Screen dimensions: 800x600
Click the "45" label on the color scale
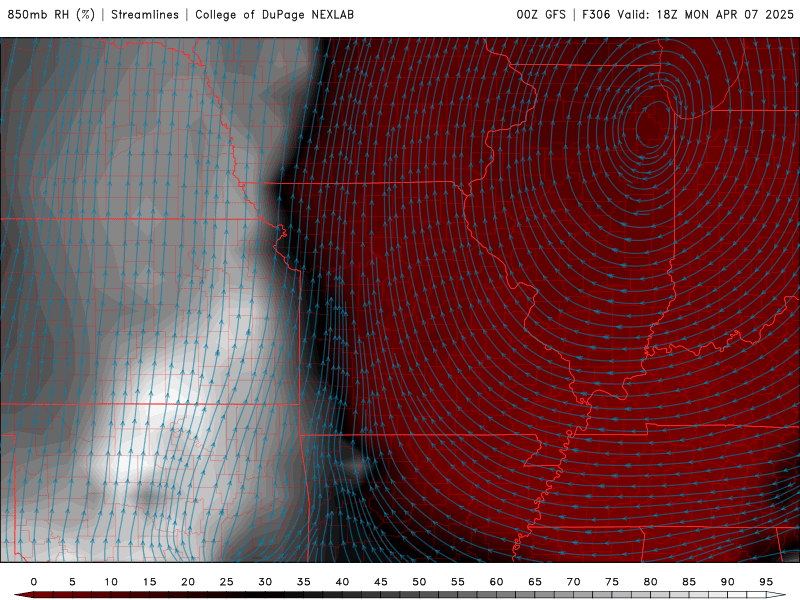381,582
